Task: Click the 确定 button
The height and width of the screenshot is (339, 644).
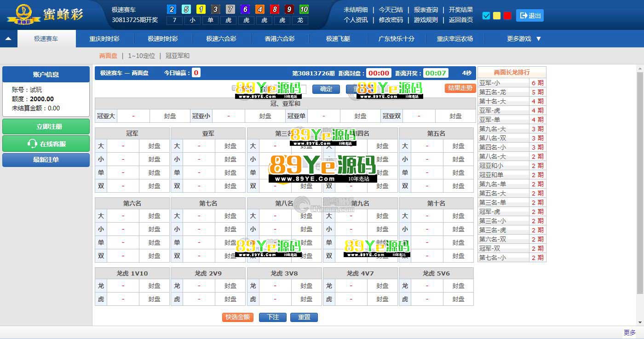Action: click(326, 89)
